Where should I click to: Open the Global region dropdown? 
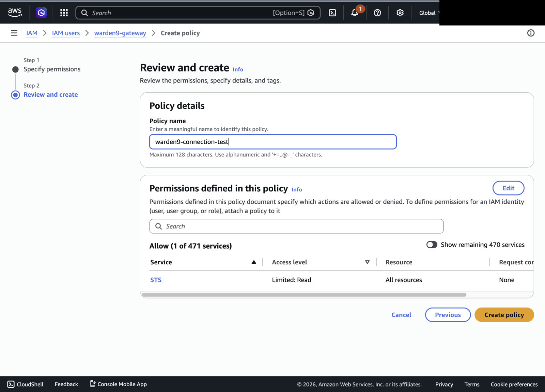(x=430, y=13)
